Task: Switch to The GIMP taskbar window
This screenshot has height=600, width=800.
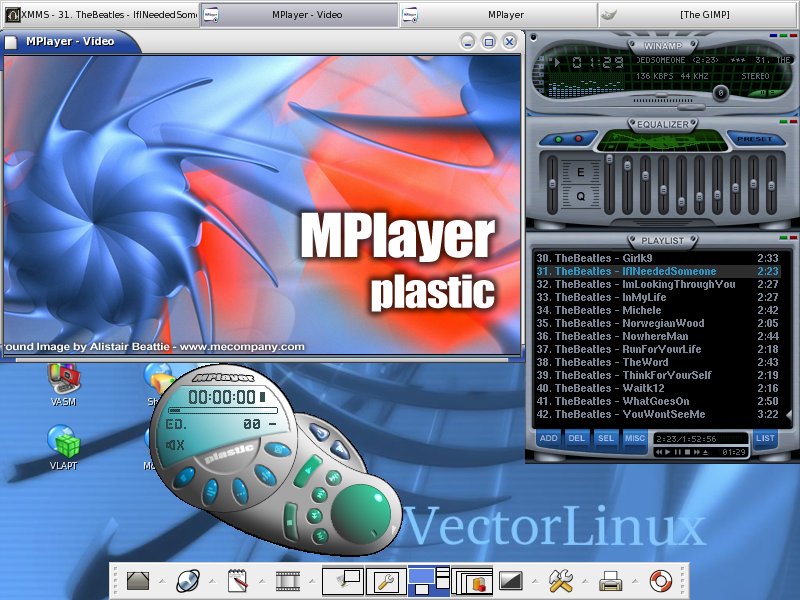Action: click(698, 14)
